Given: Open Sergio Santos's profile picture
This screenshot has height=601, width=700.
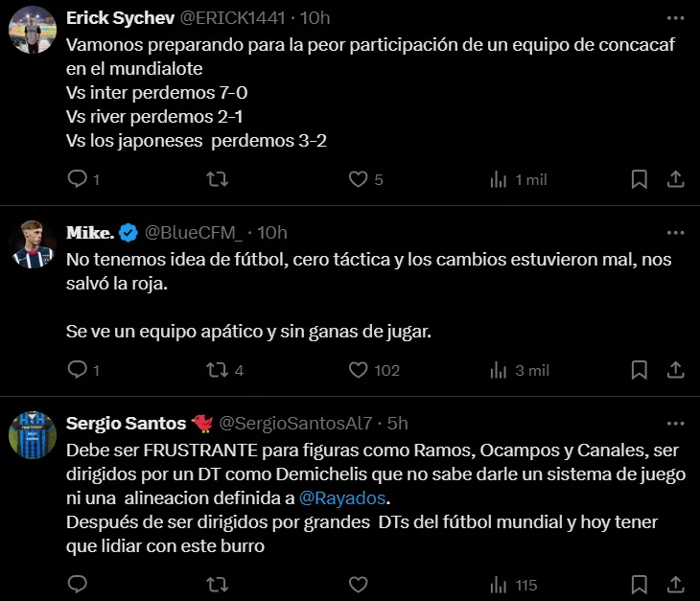Looking at the screenshot, I should pyautogui.click(x=33, y=436).
